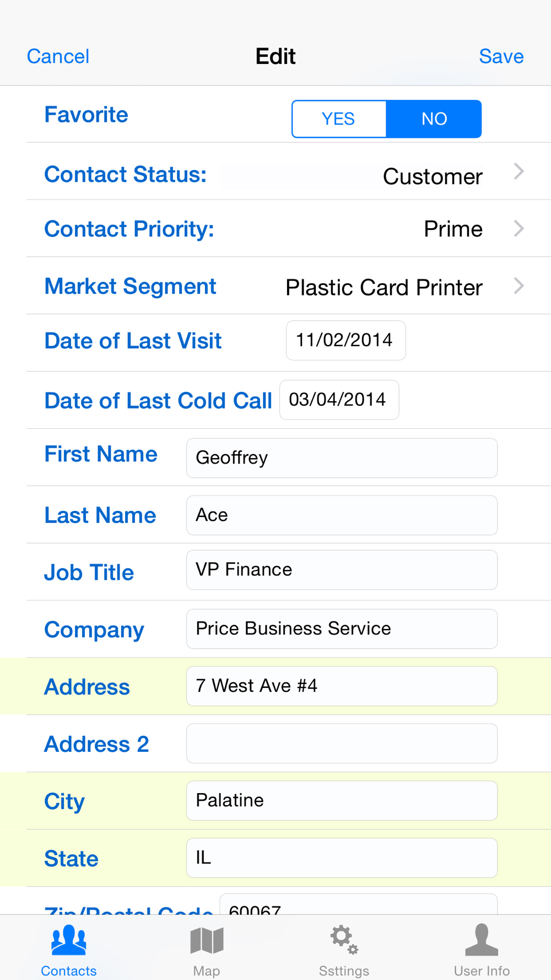Edit the Job Title VP Finance field

pyautogui.click(x=342, y=570)
